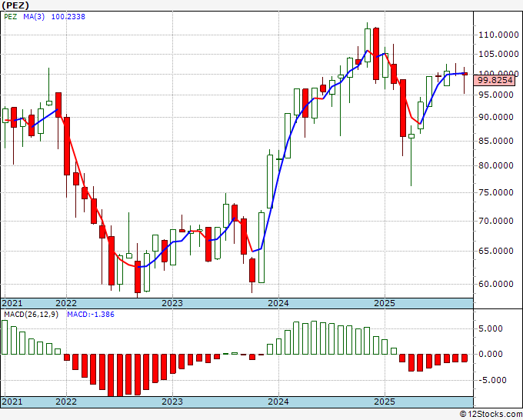
Task: Click the MA(3) legend label
Action: point(34,17)
